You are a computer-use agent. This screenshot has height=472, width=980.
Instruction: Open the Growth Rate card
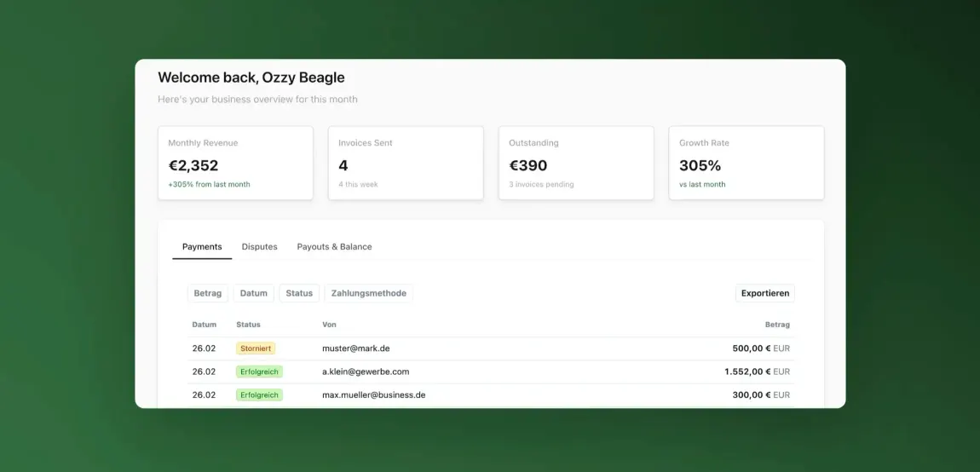(746, 163)
